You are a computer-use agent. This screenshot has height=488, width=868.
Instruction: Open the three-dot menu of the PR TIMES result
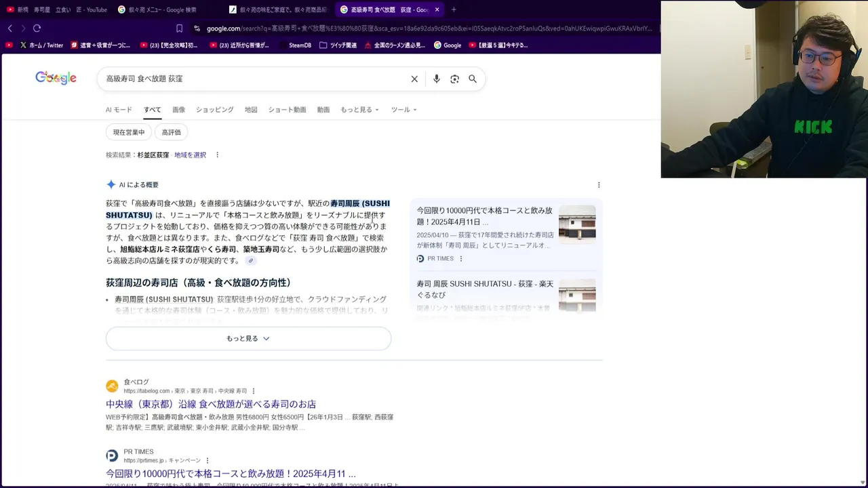click(x=208, y=461)
